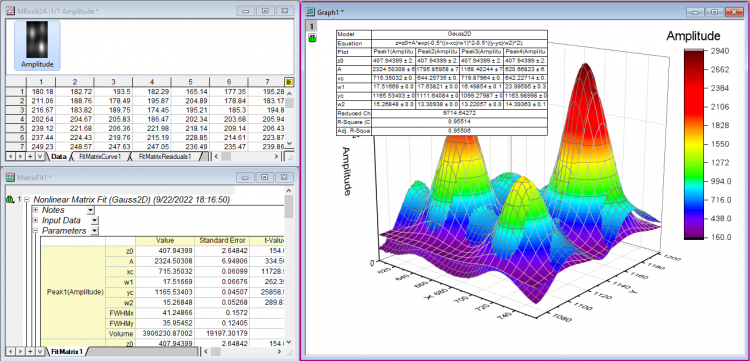Viewport: 750px width, 361px height.
Task: Open the Notes dropdown menu
Action: point(90,210)
